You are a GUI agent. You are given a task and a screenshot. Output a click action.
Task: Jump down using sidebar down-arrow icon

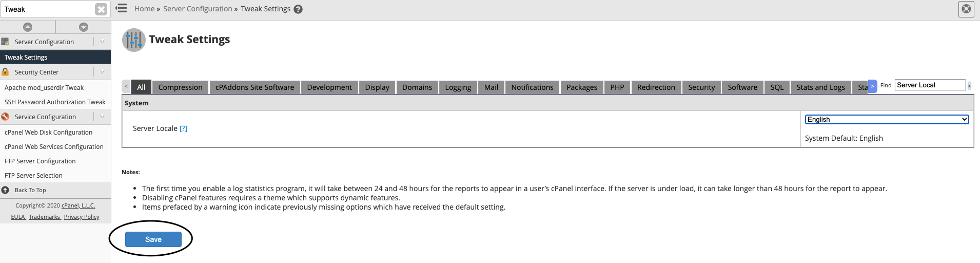[84, 27]
